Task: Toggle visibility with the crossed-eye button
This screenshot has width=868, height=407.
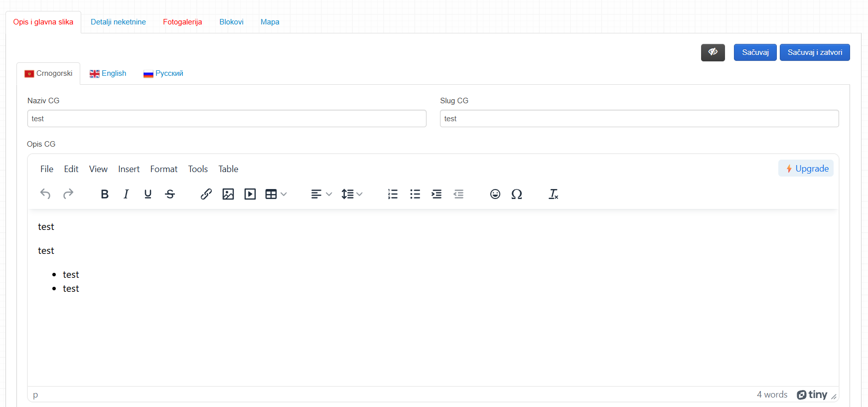Action: pyautogui.click(x=713, y=52)
